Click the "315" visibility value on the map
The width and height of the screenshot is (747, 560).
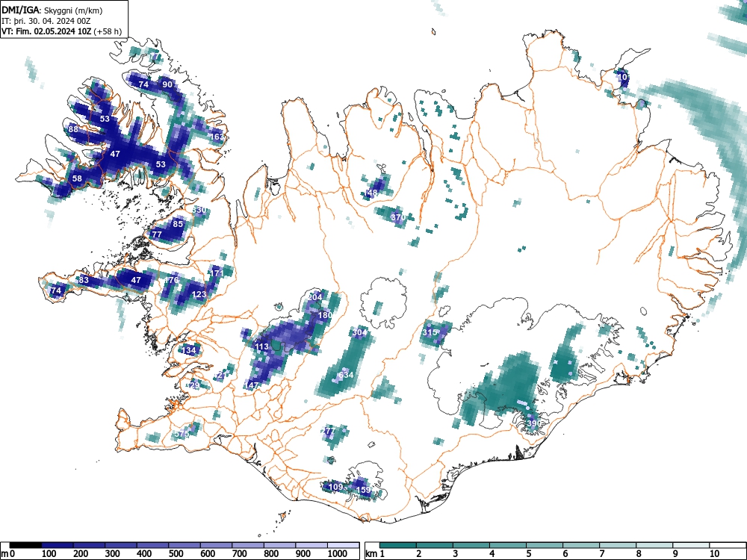pos(430,332)
